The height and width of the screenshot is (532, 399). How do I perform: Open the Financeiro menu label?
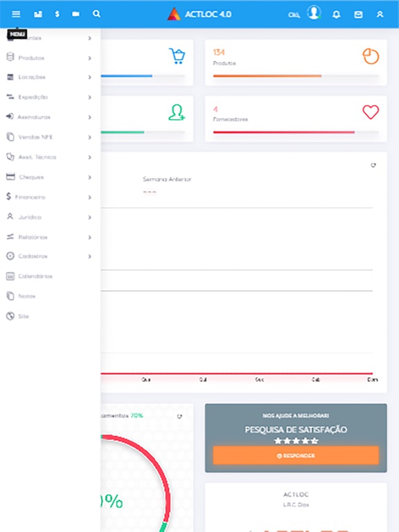click(x=30, y=197)
